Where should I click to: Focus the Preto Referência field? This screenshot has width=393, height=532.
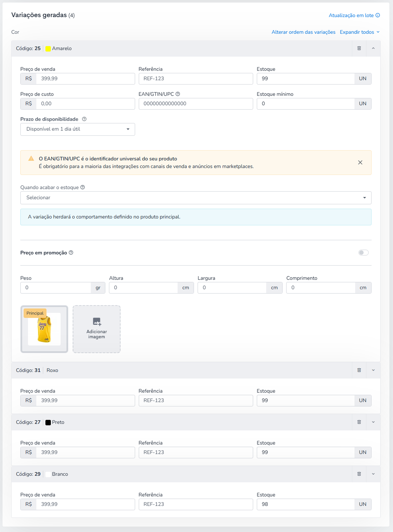tap(196, 453)
